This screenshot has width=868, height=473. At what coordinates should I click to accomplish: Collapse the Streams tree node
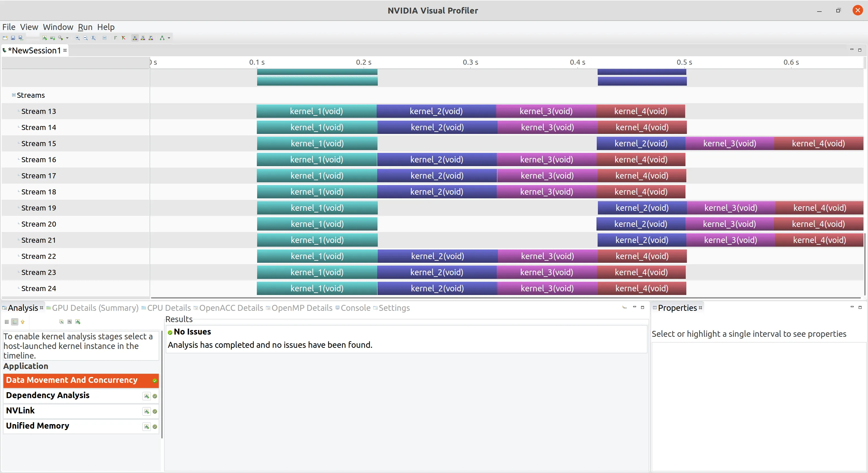[14, 95]
